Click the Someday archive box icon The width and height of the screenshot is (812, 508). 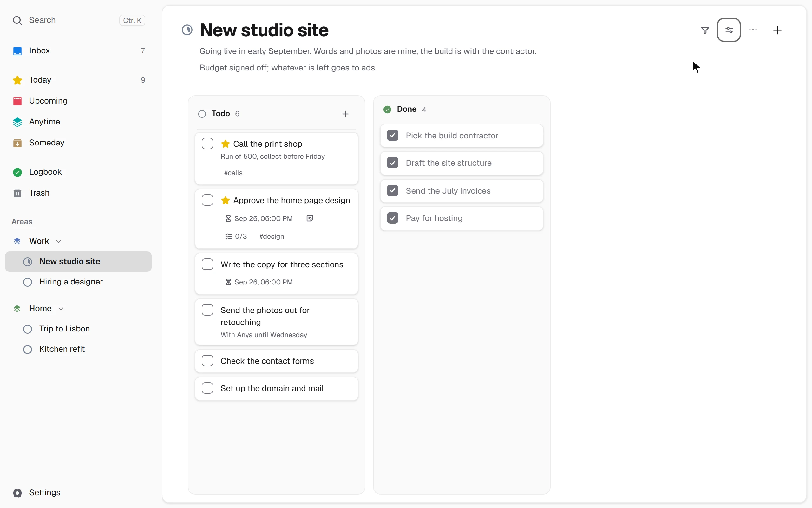click(17, 143)
